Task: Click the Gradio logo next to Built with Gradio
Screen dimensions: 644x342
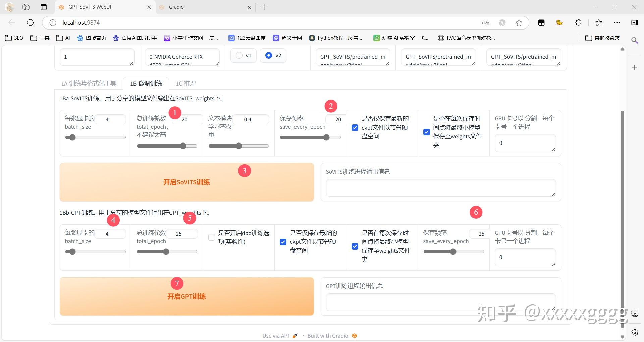Action: click(x=355, y=336)
